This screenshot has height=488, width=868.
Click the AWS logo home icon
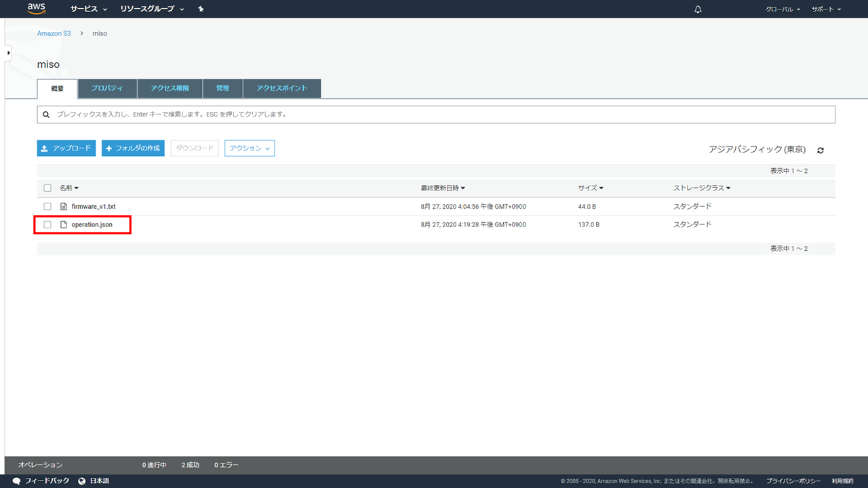36,9
